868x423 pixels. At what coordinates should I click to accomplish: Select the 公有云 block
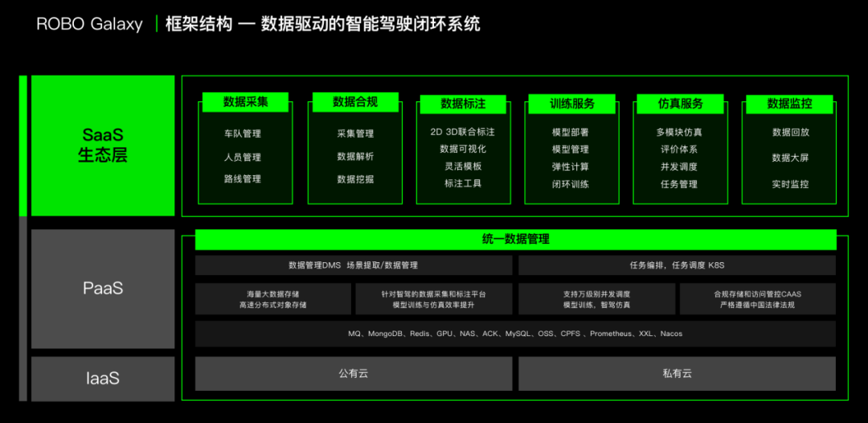(354, 374)
